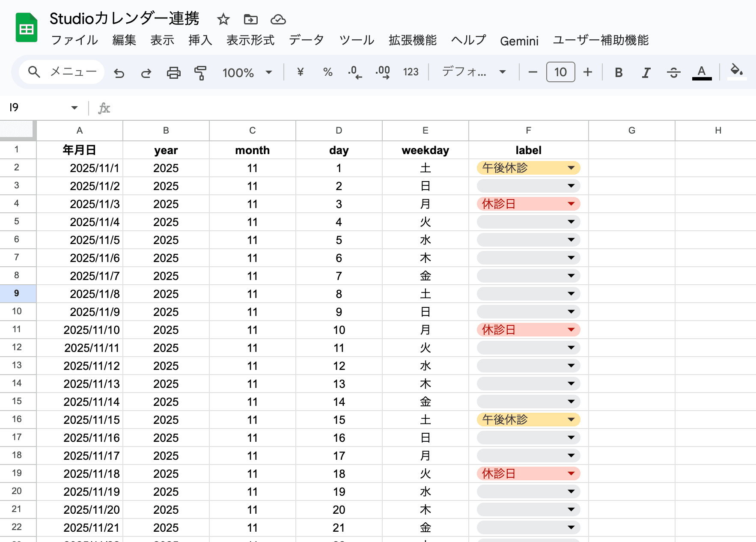756x542 pixels.
Task: Open the 表示形式 menu
Action: [250, 40]
